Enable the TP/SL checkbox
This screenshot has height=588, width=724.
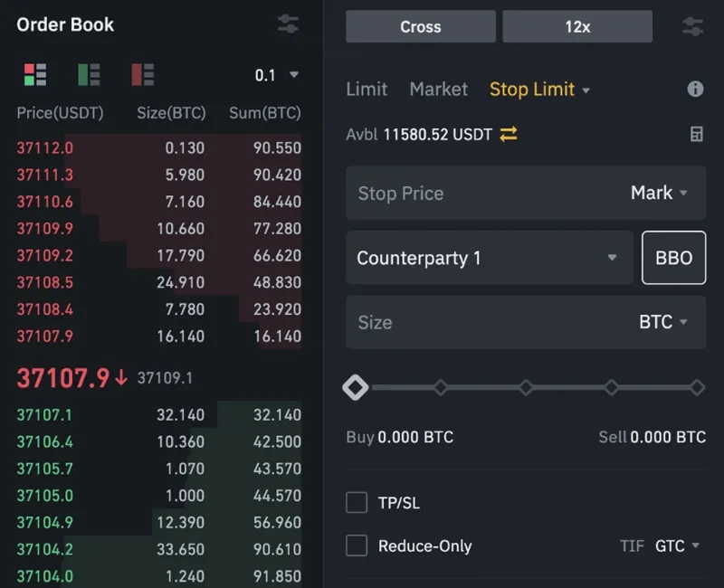[357, 503]
